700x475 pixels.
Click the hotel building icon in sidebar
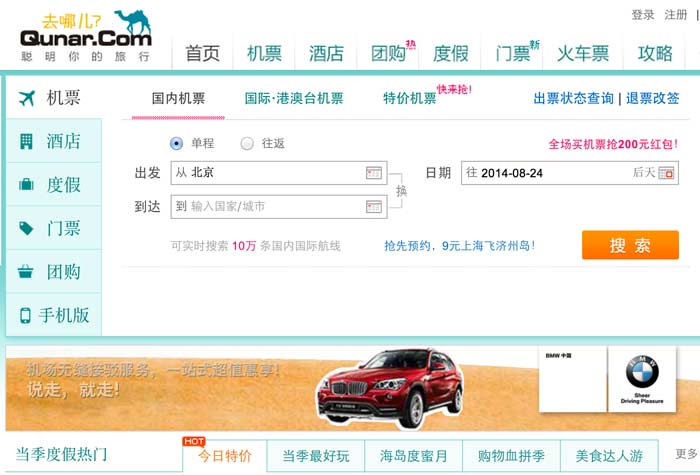(26, 142)
